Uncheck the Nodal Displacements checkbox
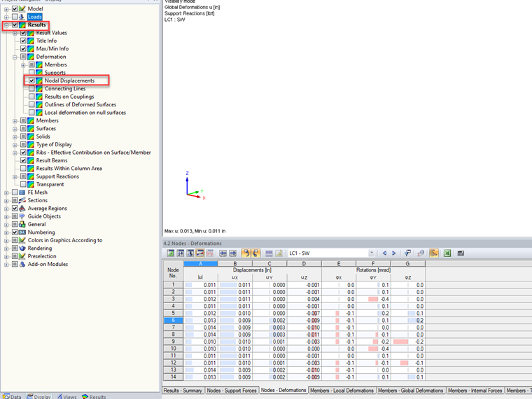Image resolution: width=532 pixels, height=399 pixels. coord(32,80)
